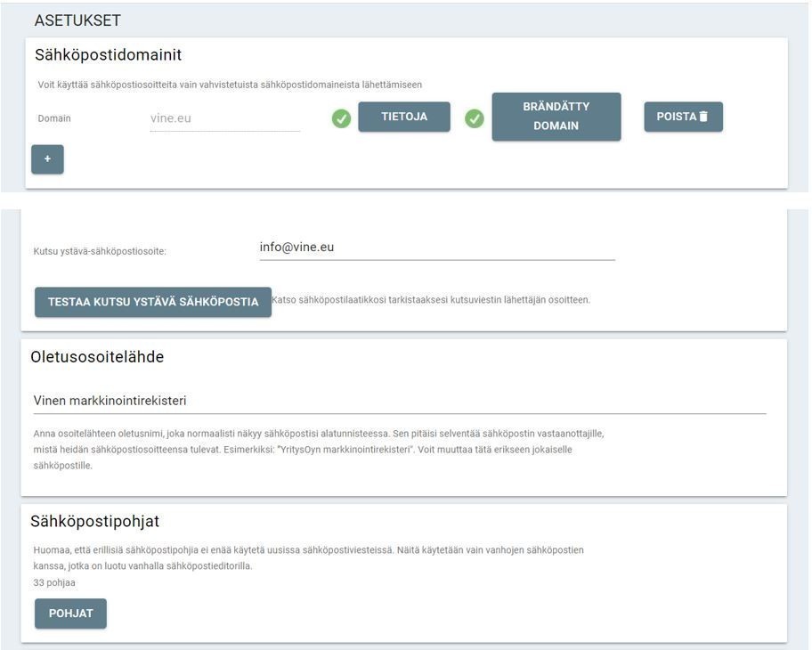Click the ASETUKSET page heading

(77, 20)
